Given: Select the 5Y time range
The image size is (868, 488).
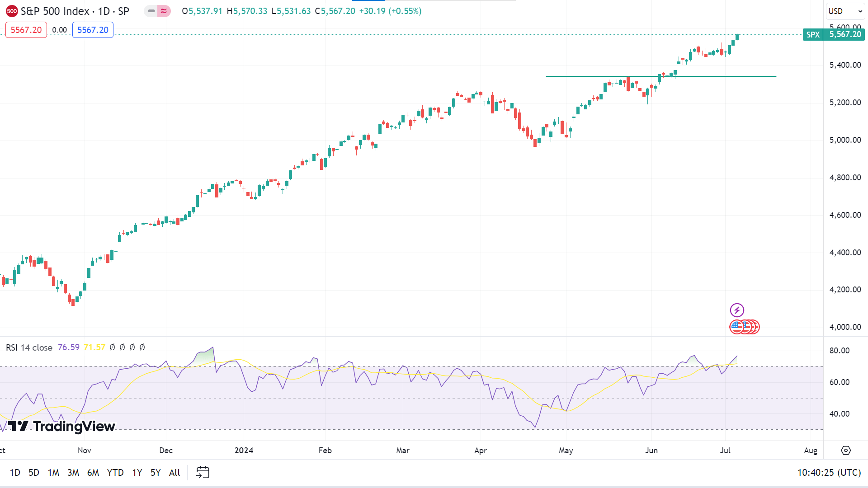Looking at the screenshot, I should 156,473.
